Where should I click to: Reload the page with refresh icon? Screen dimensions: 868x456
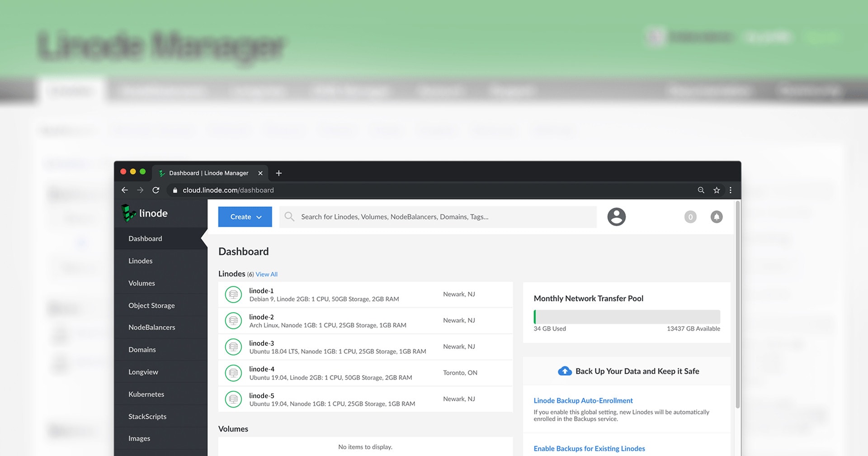[x=156, y=190]
